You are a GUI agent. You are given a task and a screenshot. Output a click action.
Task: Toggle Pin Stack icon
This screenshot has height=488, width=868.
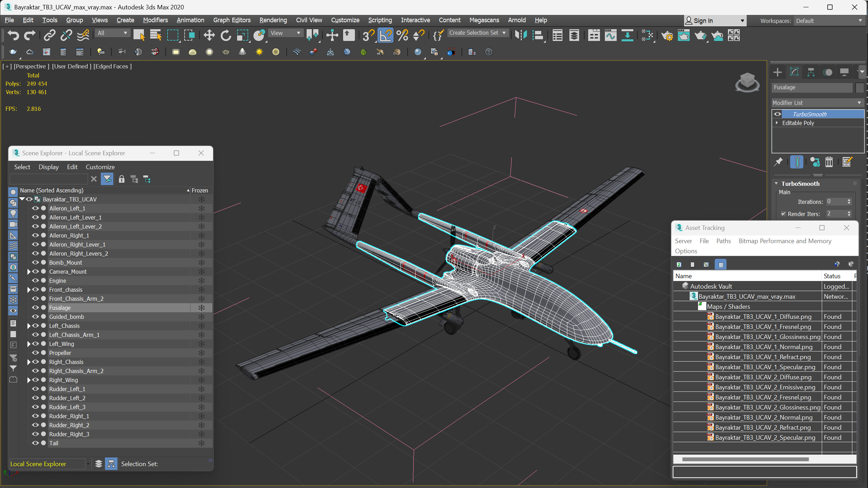click(778, 162)
